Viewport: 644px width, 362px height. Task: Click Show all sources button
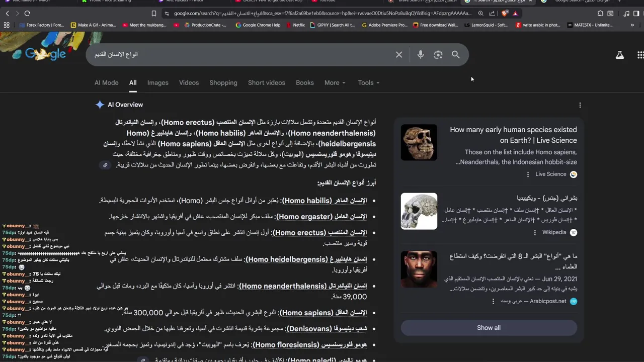489,328
